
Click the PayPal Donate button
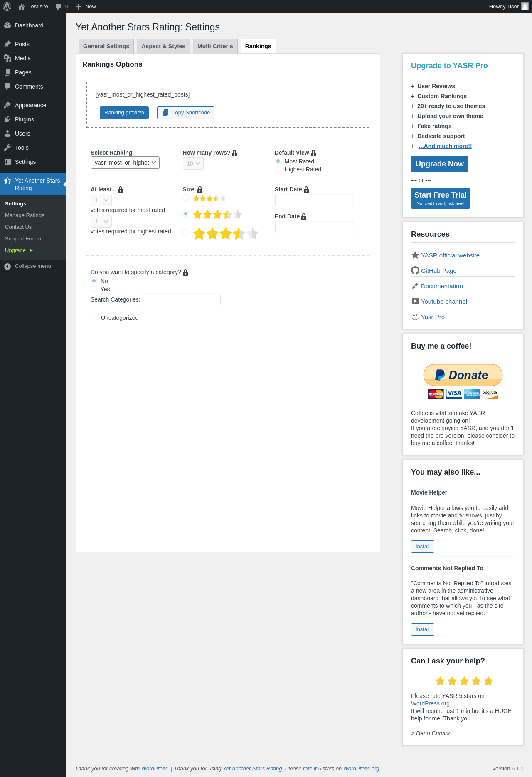[463, 375]
